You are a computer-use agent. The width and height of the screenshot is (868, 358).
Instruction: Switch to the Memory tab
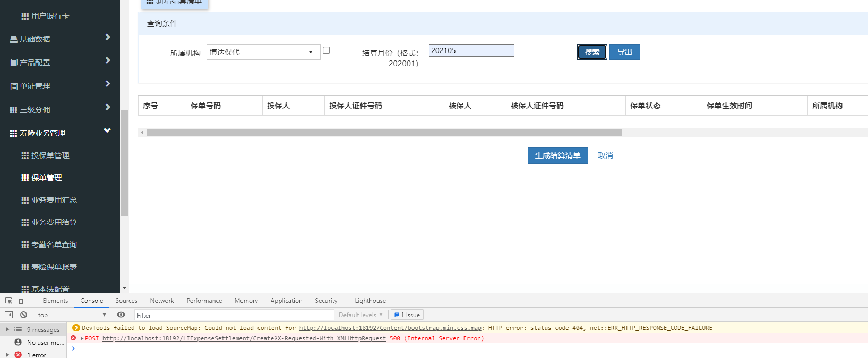[246, 301]
